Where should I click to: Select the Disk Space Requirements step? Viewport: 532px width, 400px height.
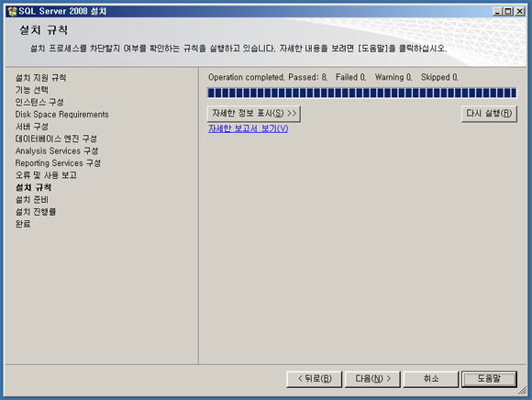61,115
